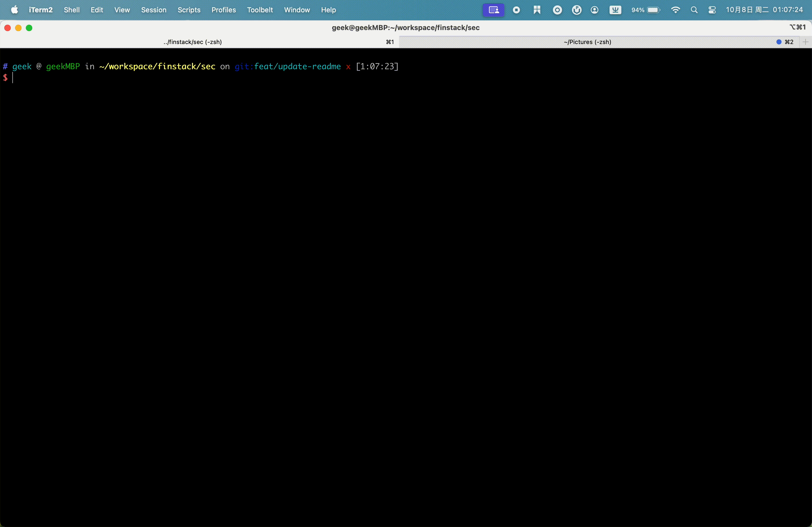Viewport: 812px width, 527px height.
Task: Open the Window menu
Action: (297, 10)
